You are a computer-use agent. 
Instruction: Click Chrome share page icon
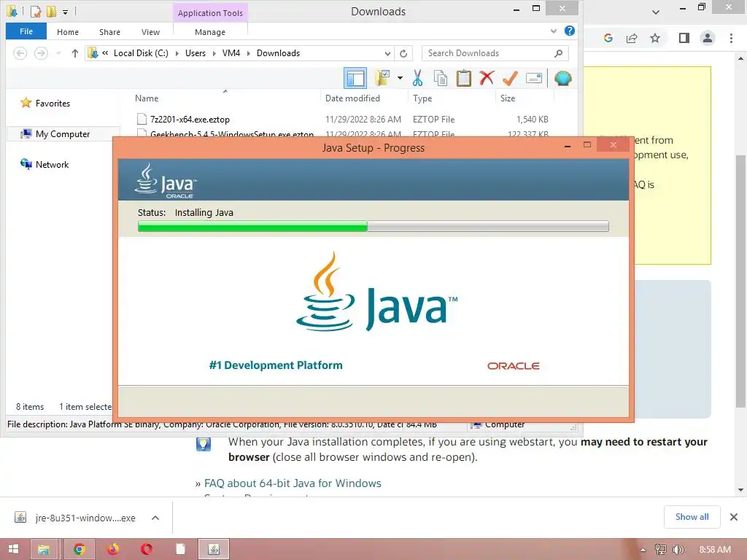point(632,38)
